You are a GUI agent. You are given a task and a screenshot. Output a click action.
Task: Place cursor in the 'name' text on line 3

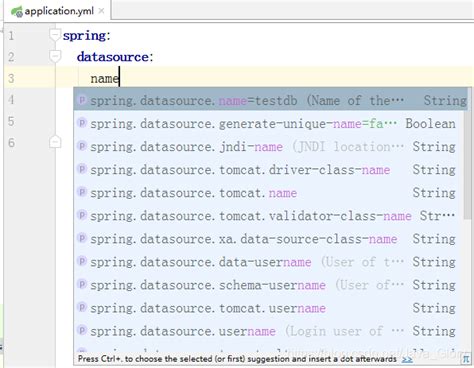tap(104, 79)
